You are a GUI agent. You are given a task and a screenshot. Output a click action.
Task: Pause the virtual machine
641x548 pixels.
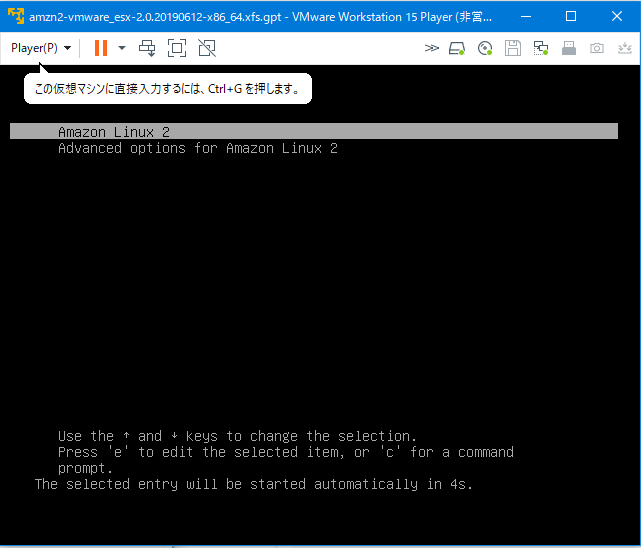point(101,48)
